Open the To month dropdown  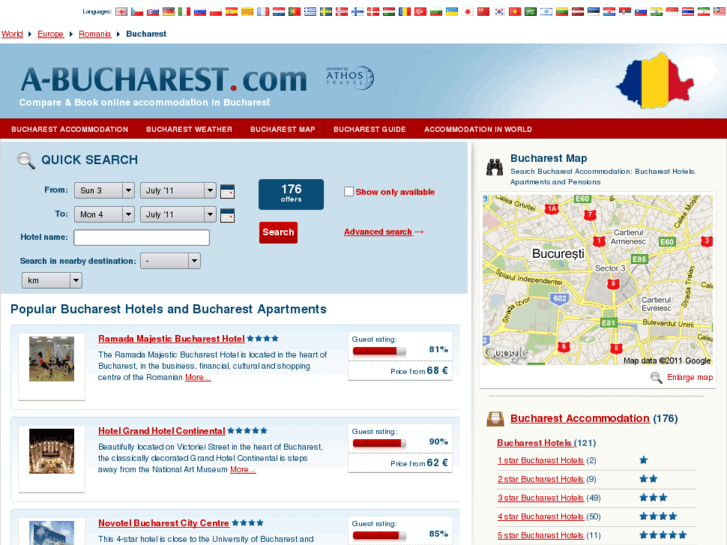(179, 214)
